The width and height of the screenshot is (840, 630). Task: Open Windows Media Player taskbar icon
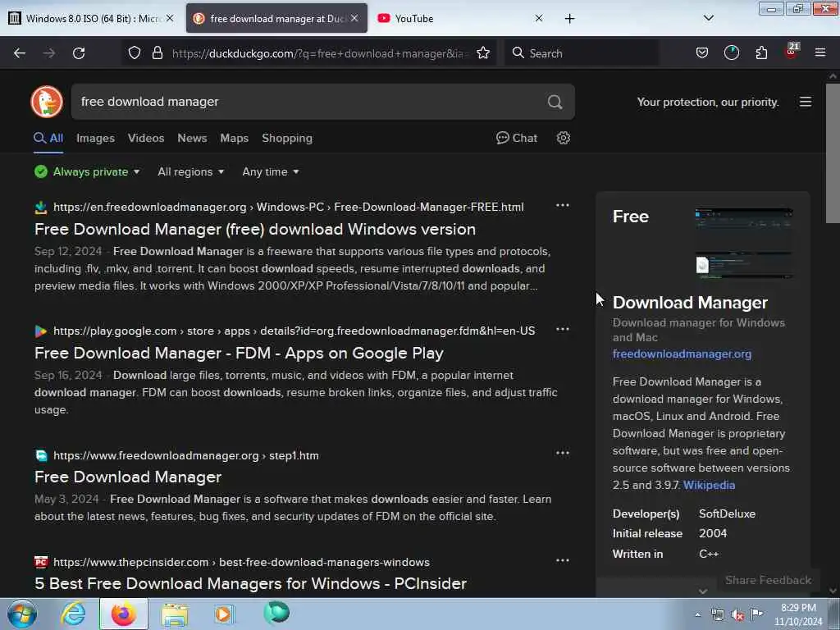click(x=225, y=614)
